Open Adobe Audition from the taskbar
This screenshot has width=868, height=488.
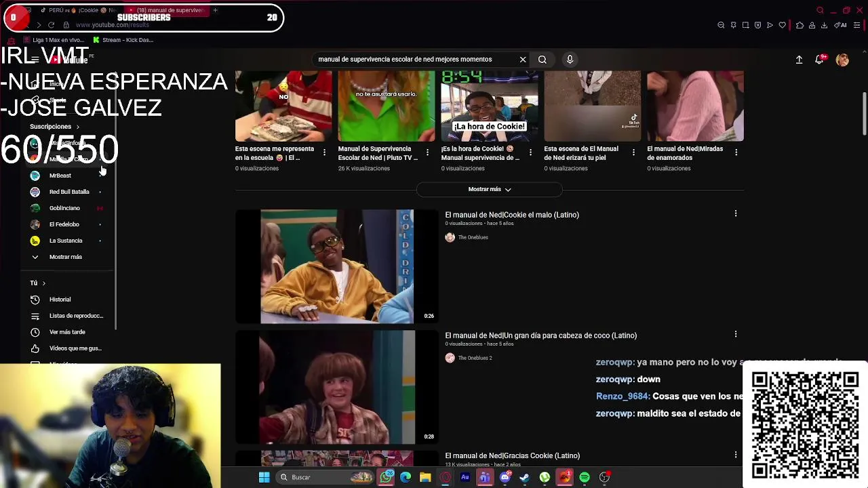(x=465, y=477)
